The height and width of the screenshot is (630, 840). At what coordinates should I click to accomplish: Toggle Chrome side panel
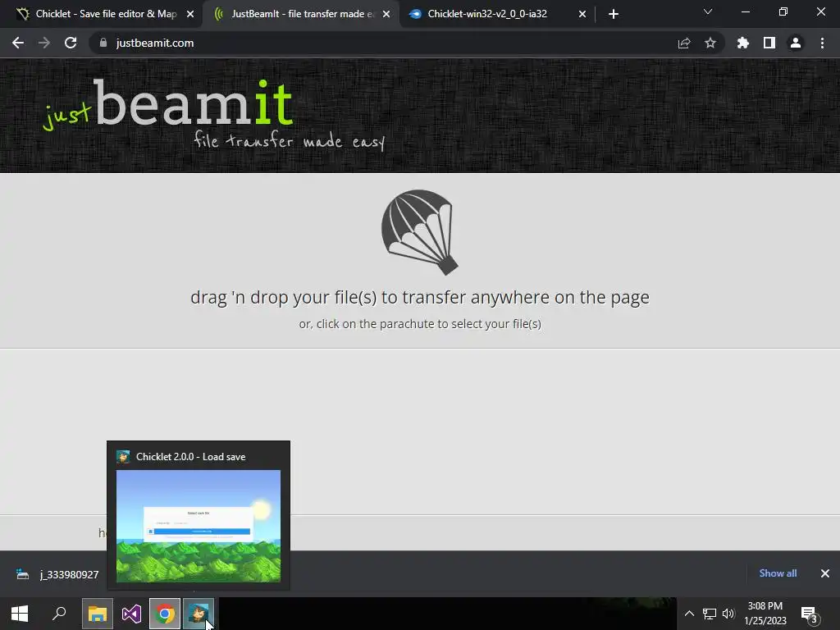[769, 43]
